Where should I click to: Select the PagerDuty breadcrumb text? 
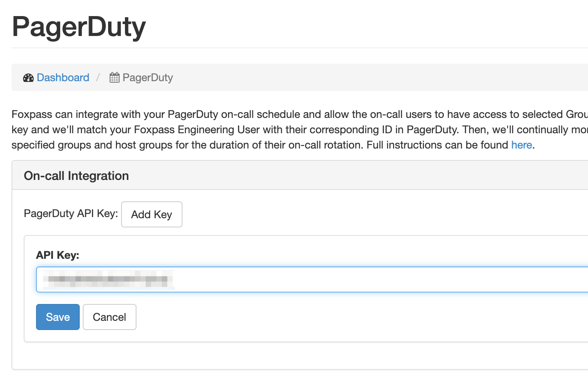(148, 78)
